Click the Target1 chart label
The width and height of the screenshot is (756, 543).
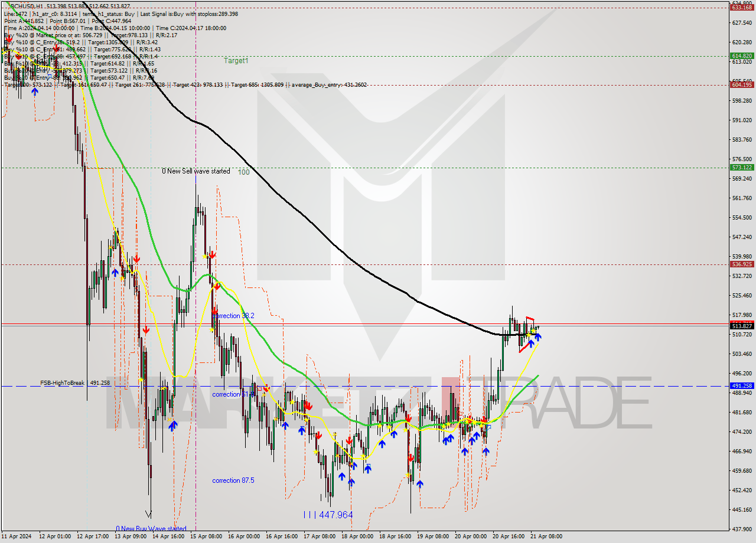(x=236, y=61)
